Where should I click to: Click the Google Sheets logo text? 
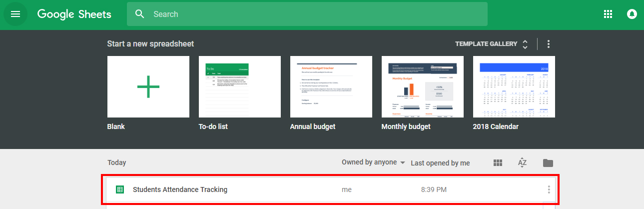(74, 14)
